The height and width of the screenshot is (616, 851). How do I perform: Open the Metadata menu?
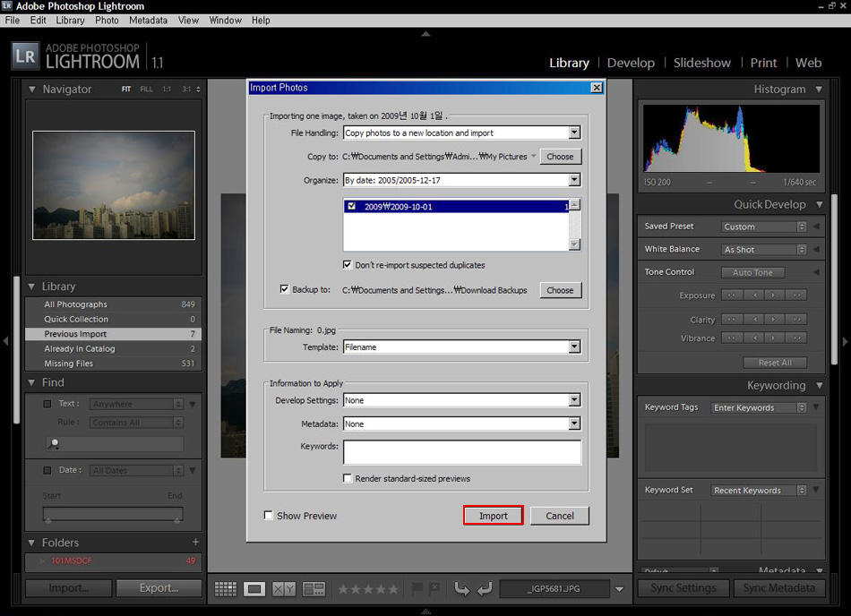pos(148,20)
